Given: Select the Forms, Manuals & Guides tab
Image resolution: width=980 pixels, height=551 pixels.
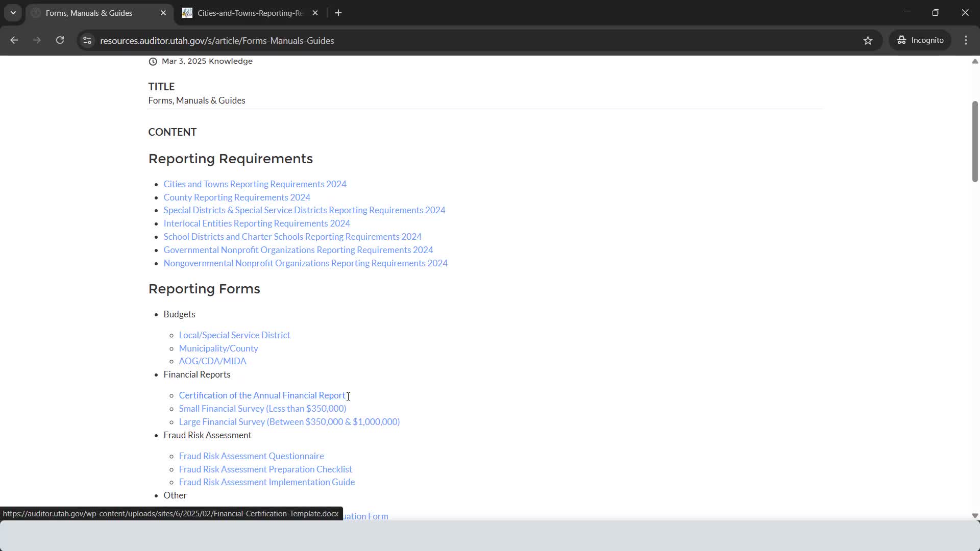Looking at the screenshot, I should click(89, 13).
